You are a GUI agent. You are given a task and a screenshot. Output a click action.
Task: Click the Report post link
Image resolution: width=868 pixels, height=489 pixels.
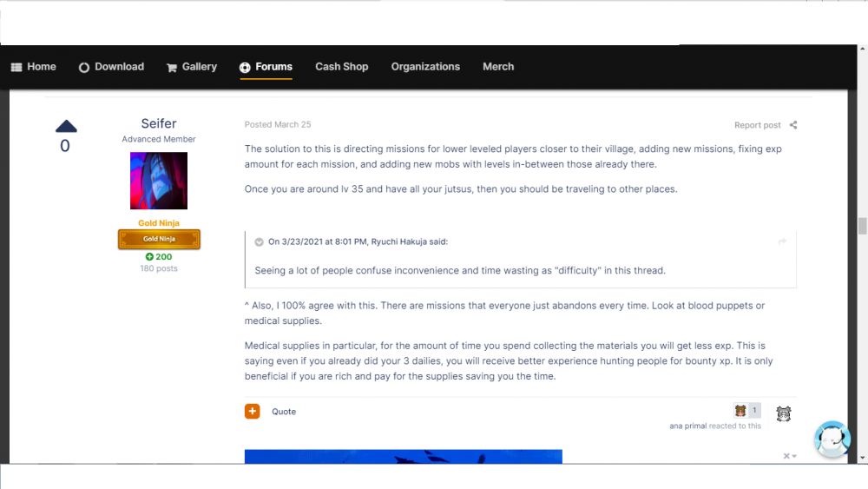tap(757, 125)
